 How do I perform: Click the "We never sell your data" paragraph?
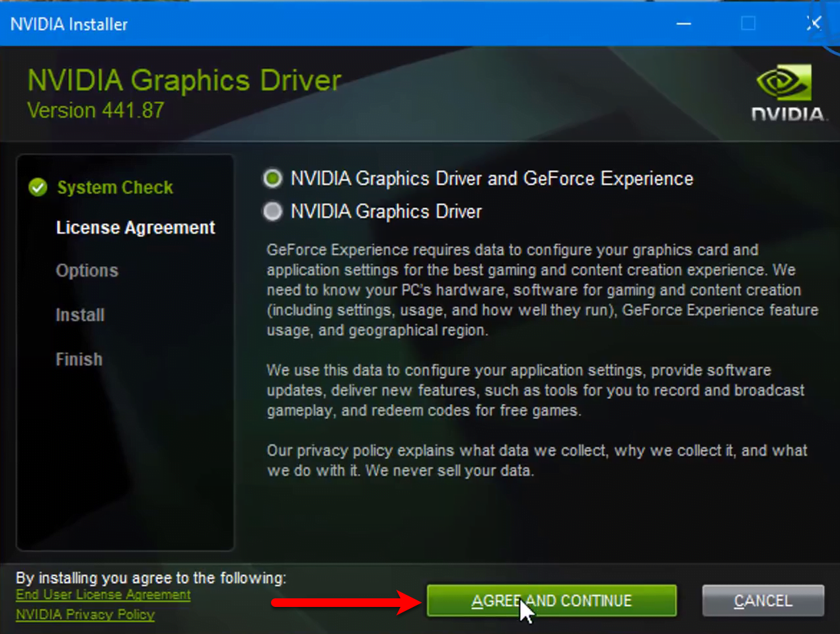[537, 460]
